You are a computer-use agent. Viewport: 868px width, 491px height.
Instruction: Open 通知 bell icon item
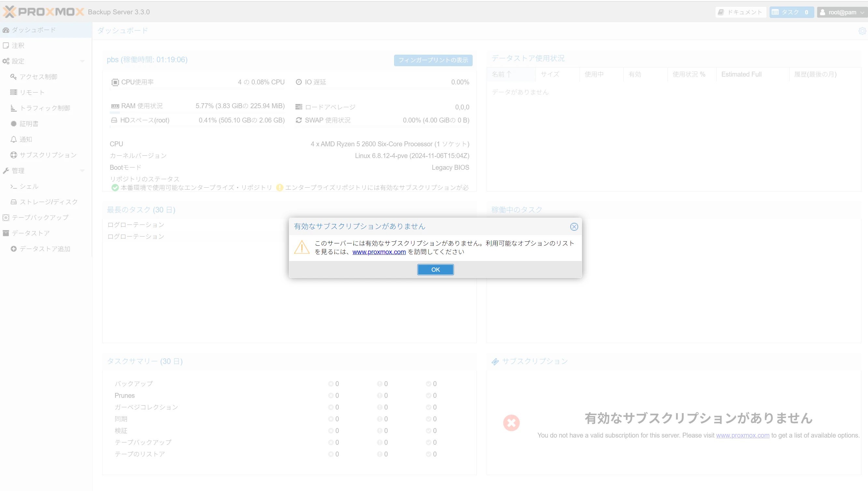pyautogui.click(x=26, y=139)
